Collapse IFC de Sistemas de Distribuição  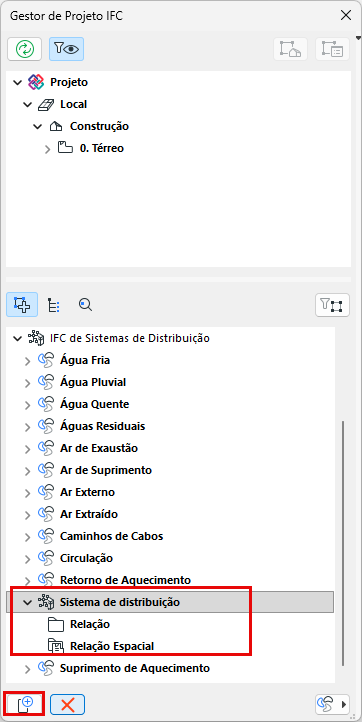(x=18, y=338)
